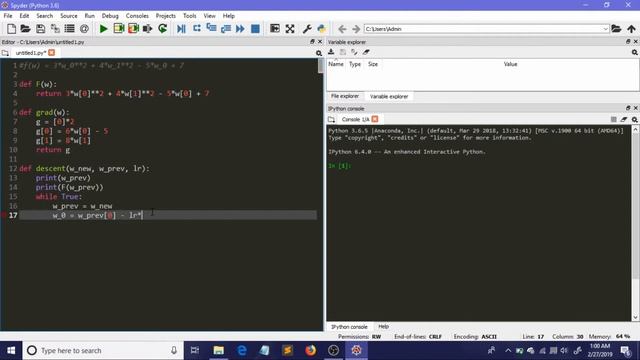This screenshot has height=360, width=640.
Task: Run the current cell
Action: coord(119,29)
